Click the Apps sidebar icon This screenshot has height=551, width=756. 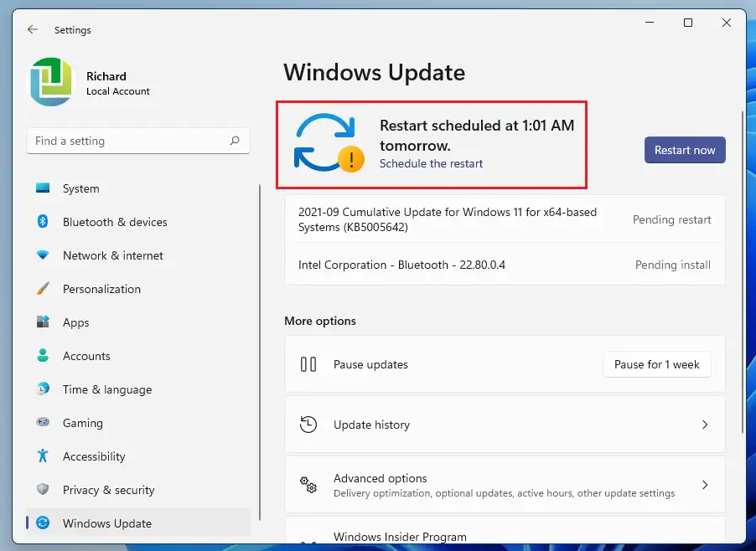(x=43, y=322)
